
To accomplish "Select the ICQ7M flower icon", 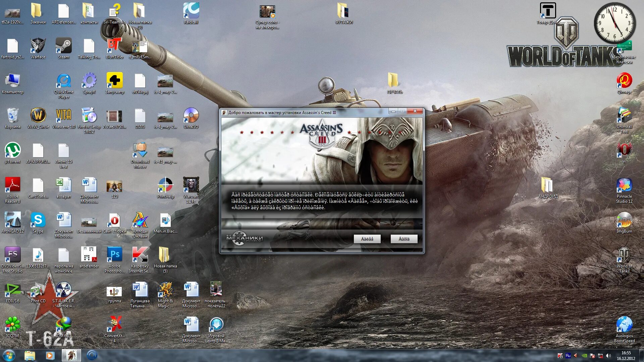I will pos(12,327).
